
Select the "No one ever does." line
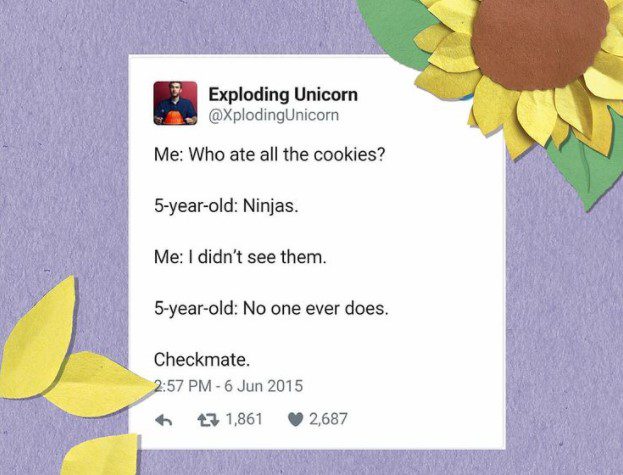pyautogui.click(x=315, y=308)
